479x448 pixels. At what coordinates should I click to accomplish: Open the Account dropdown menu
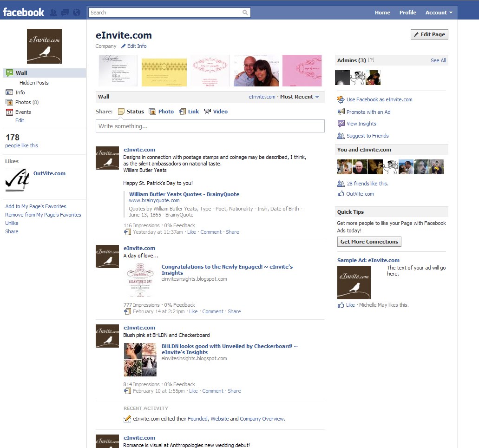pyautogui.click(x=439, y=13)
